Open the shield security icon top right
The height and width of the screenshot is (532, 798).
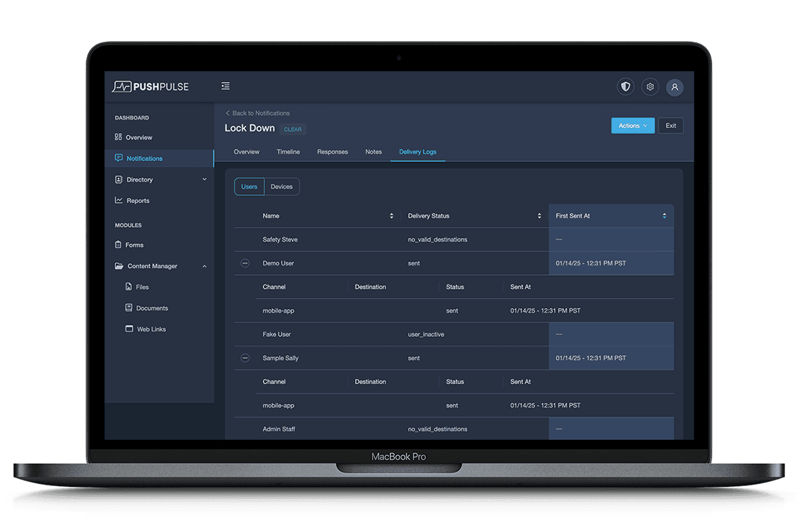click(625, 86)
